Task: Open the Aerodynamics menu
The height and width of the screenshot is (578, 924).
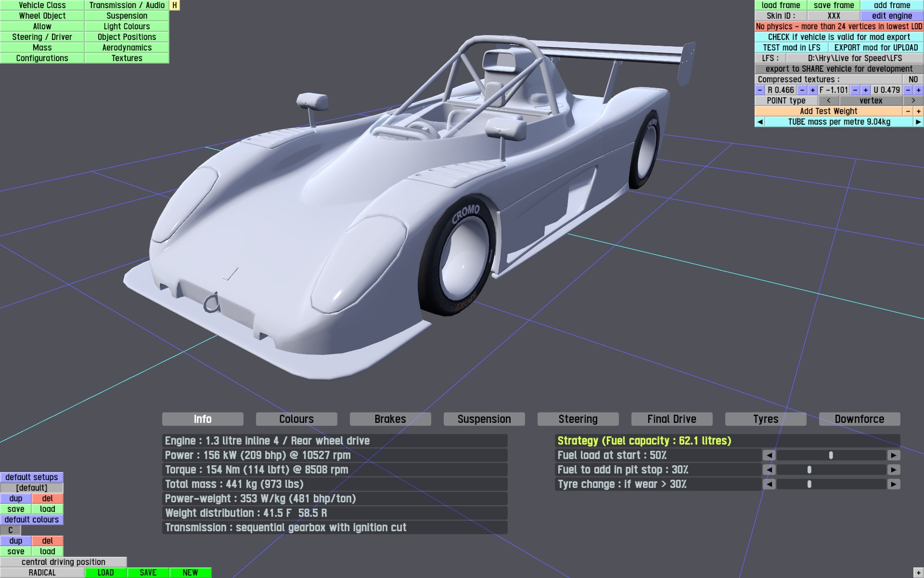Action: pyautogui.click(x=127, y=48)
